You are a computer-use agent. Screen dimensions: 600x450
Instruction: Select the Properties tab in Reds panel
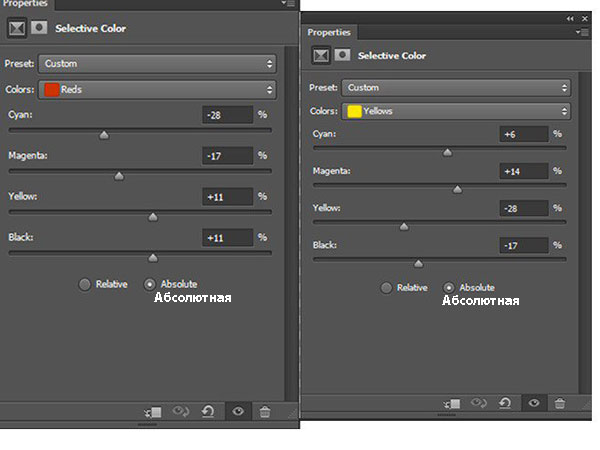click(25, 4)
